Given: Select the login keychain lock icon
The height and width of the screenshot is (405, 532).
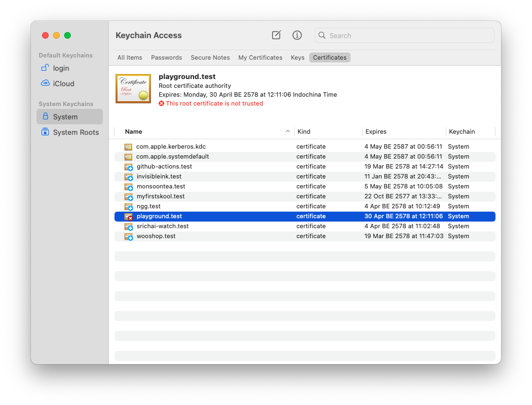Looking at the screenshot, I should (45, 68).
